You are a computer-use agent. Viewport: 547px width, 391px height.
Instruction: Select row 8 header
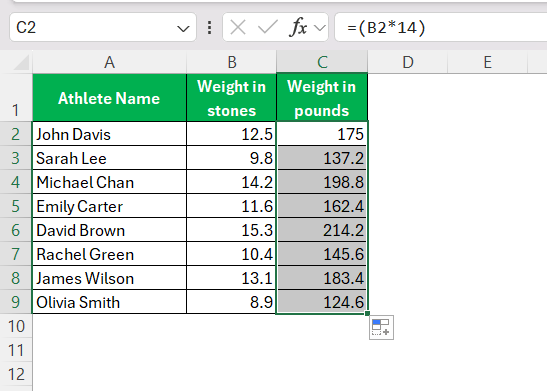click(16, 278)
